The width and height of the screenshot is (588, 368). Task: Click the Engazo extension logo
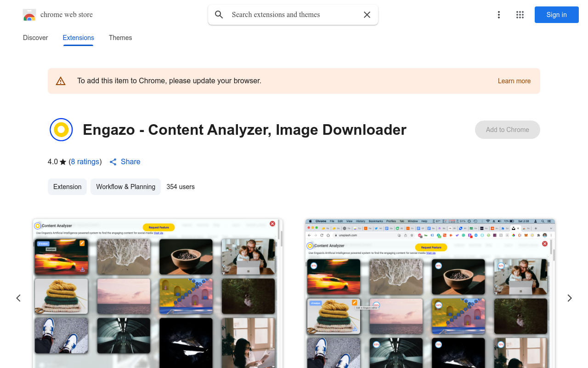point(61,130)
